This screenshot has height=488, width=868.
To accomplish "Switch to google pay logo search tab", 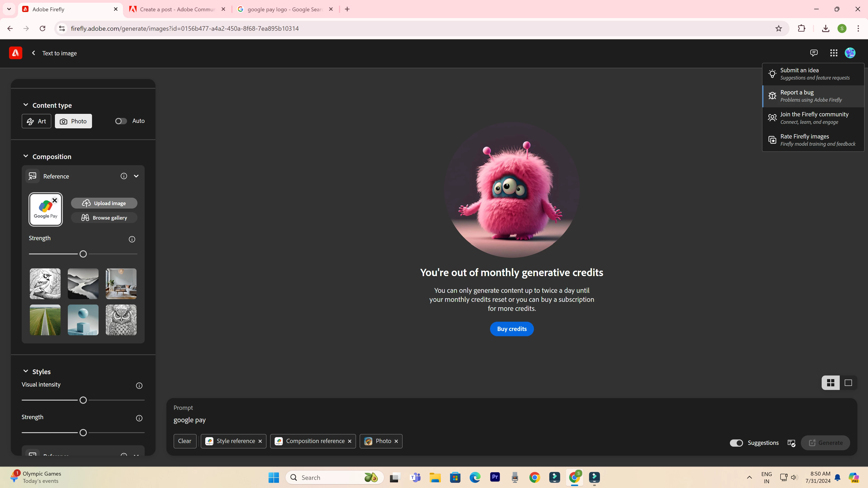I will tap(285, 9).
